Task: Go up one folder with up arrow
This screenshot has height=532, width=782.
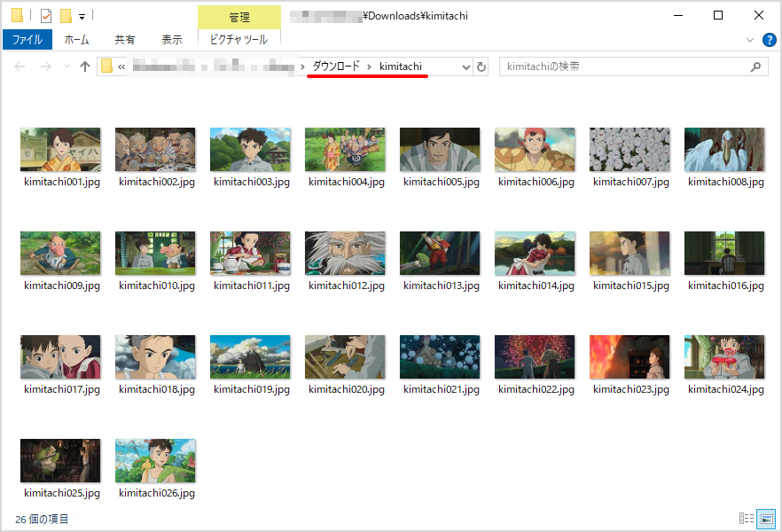Action: pyautogui.click(x=85, y=66)
